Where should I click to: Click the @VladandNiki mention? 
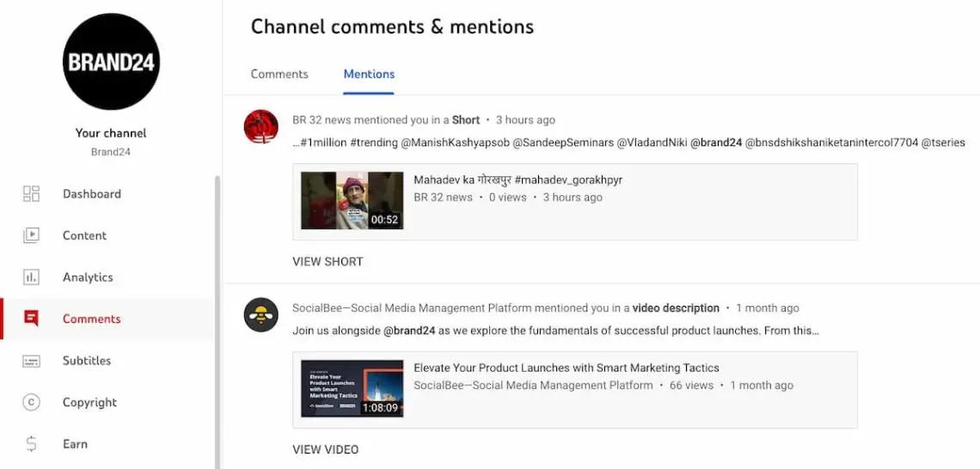(652, 143)
